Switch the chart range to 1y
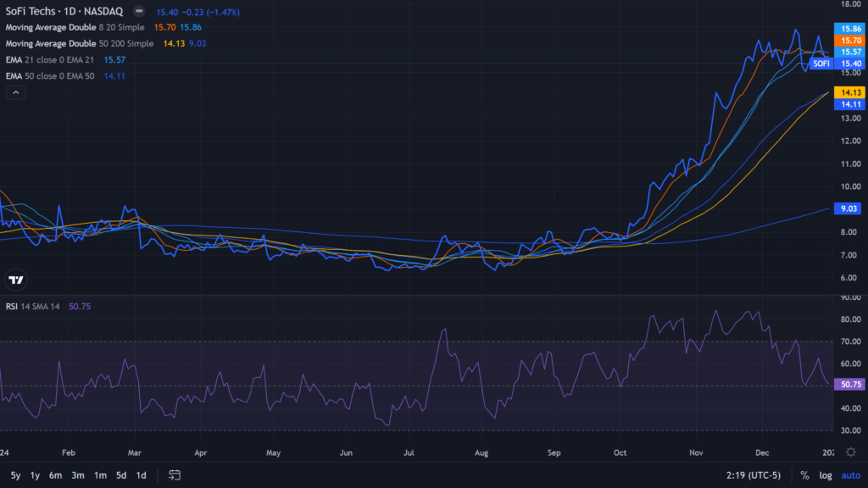This screenshot has width=868, height=488. point(35,475)
